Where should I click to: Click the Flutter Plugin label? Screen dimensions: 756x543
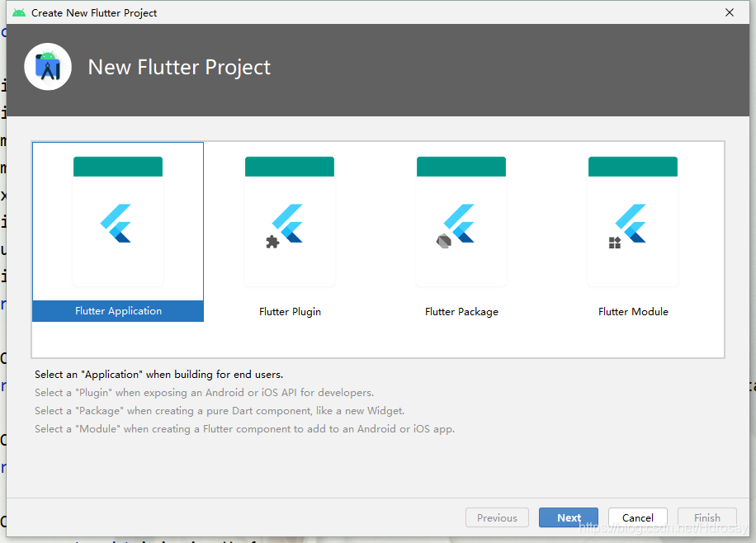coord(290,312)
